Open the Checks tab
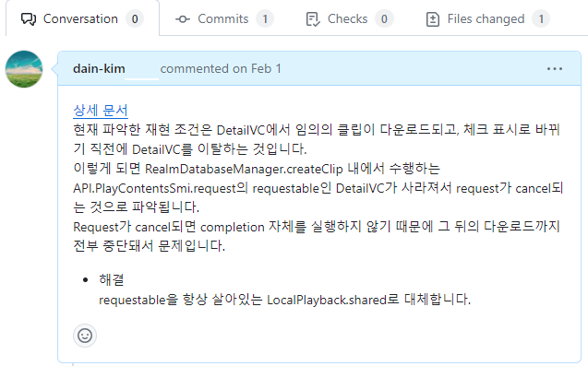Viewport: 588px width, 366px height. tap(349, 18)
